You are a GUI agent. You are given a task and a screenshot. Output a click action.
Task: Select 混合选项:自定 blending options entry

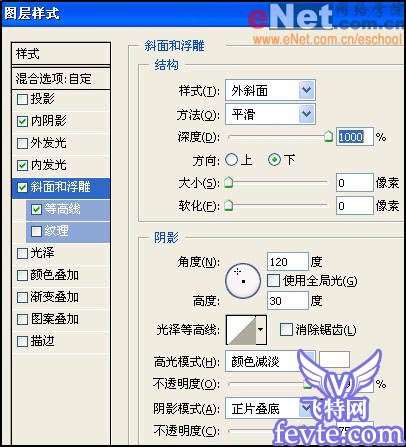[x=61, y=79]
